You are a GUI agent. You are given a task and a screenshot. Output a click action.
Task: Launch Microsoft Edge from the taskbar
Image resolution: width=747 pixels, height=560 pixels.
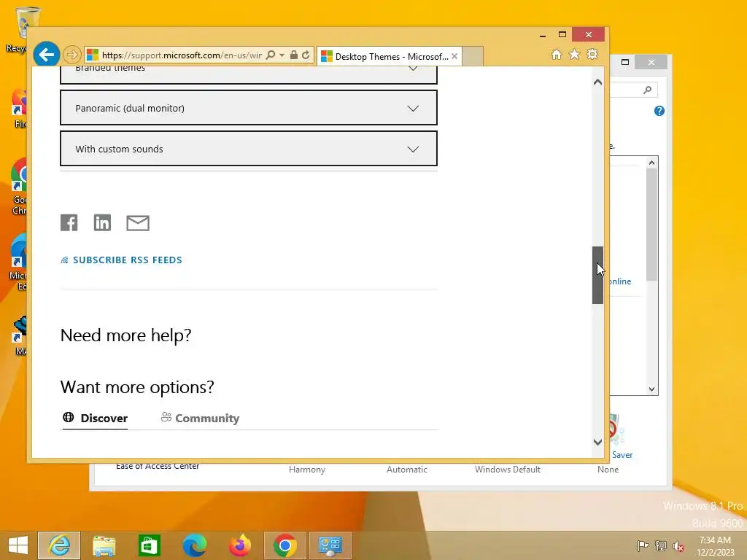(194, 545)
